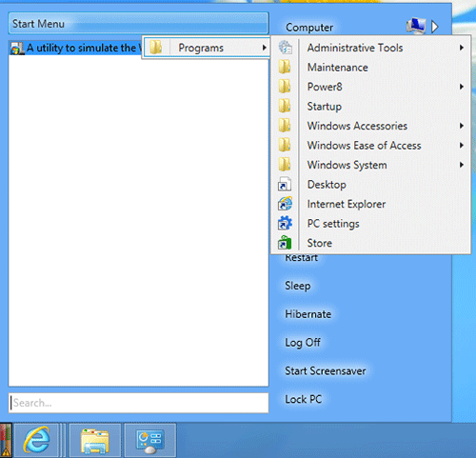Click the Restart option
Image resolution: width=476 pixels, height=458 pixels.
[301, 258]
